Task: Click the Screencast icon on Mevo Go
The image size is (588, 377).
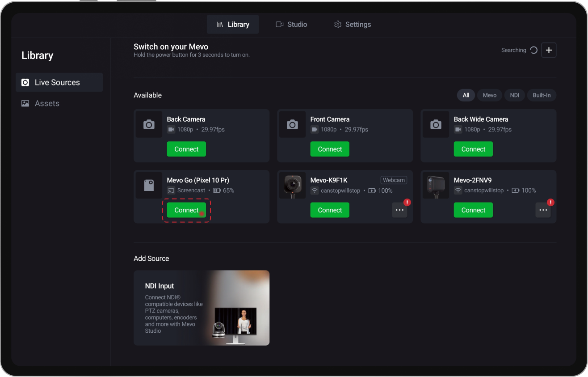Action: [170, 190]
